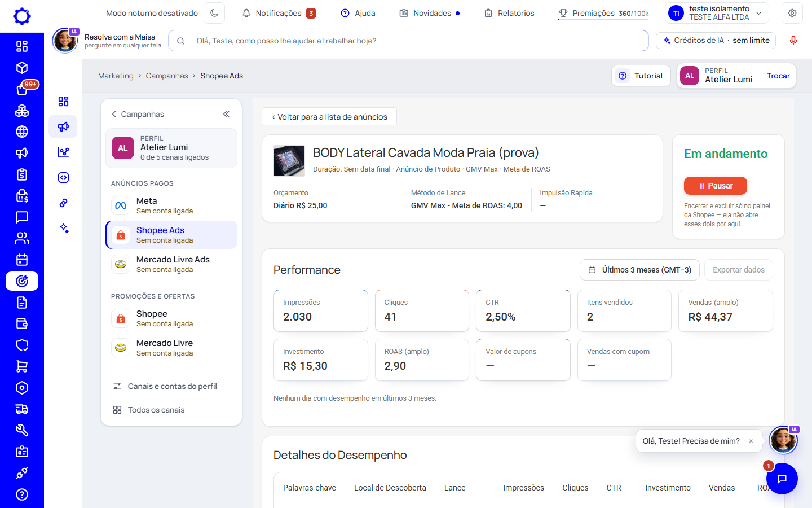Click the red microphone icon
This screenshot has width=812, height=508.
pyautogui.click(x=793, y=41)
